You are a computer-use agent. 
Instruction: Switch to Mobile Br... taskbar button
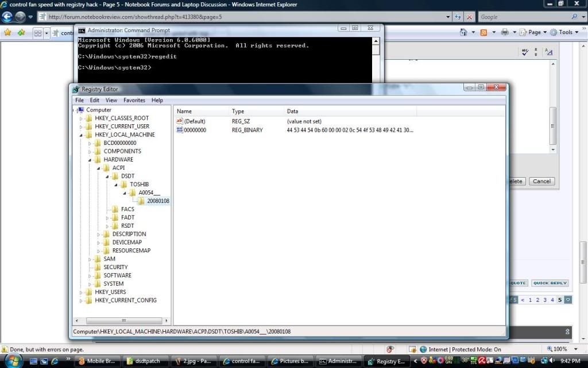(98, 361)
